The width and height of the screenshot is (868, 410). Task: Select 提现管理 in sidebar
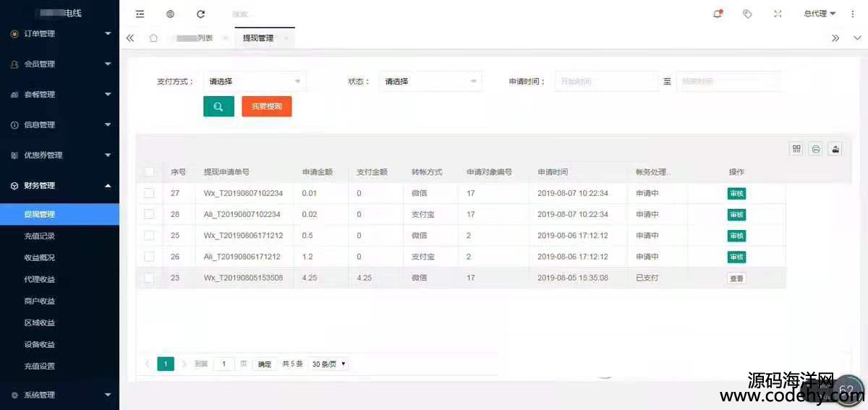coord(59,214)
